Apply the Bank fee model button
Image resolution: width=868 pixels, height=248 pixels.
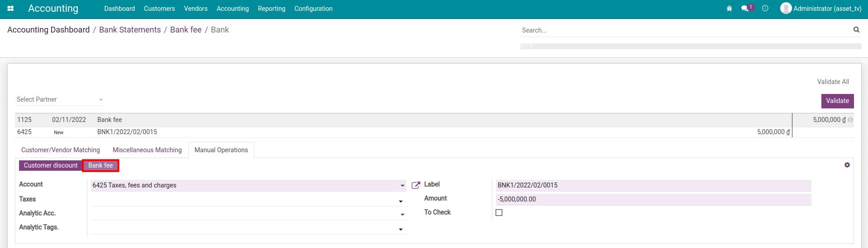(100, 166)
